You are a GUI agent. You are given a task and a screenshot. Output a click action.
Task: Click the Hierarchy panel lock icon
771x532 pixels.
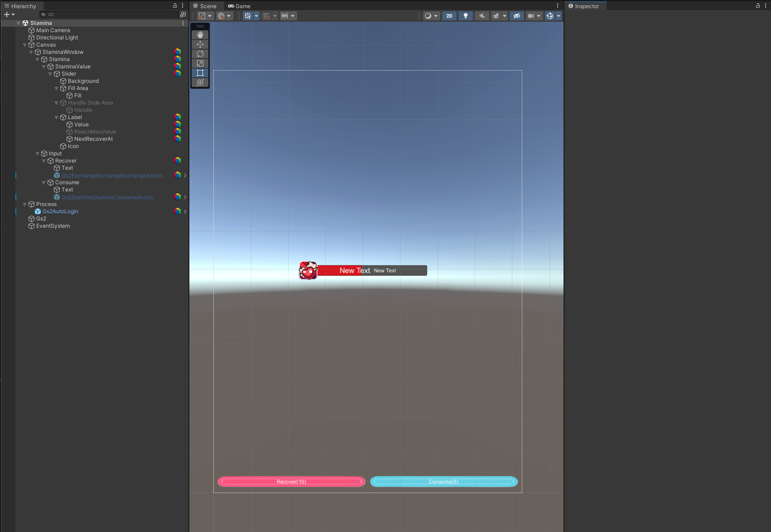tap(175, 6)
